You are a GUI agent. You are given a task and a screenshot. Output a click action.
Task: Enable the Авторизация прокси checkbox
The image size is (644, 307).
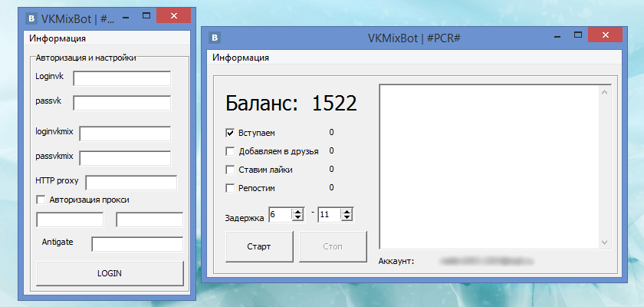[x=41, y=200]
